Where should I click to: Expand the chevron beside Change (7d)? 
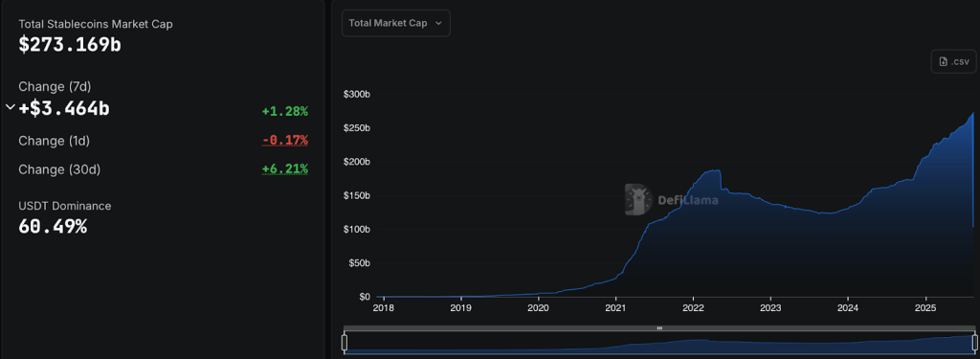tap(10, 107)
